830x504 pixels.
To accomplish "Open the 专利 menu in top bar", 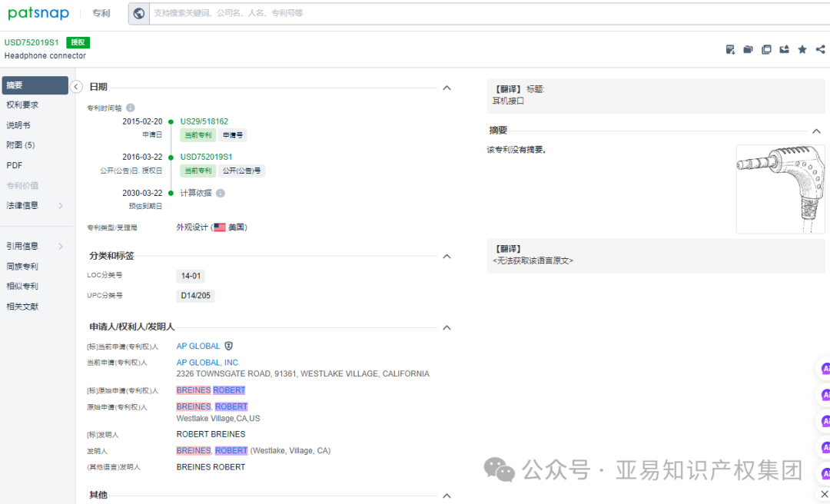I will pos(101,13).
